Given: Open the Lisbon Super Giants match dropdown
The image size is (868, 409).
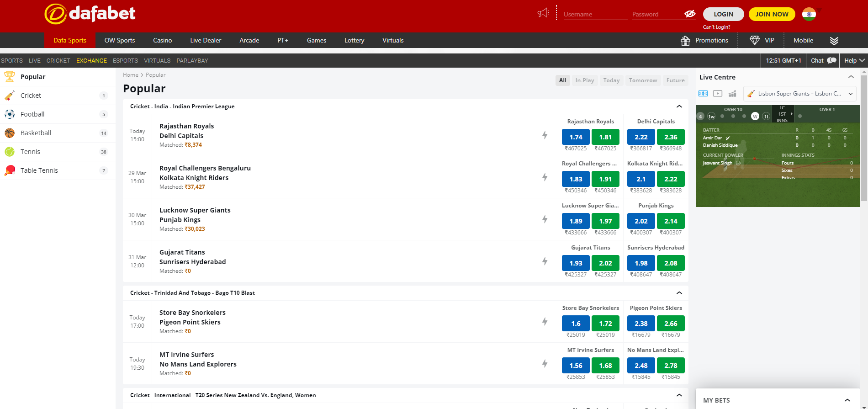Looking at the screenshot, I should pos(799,94).
